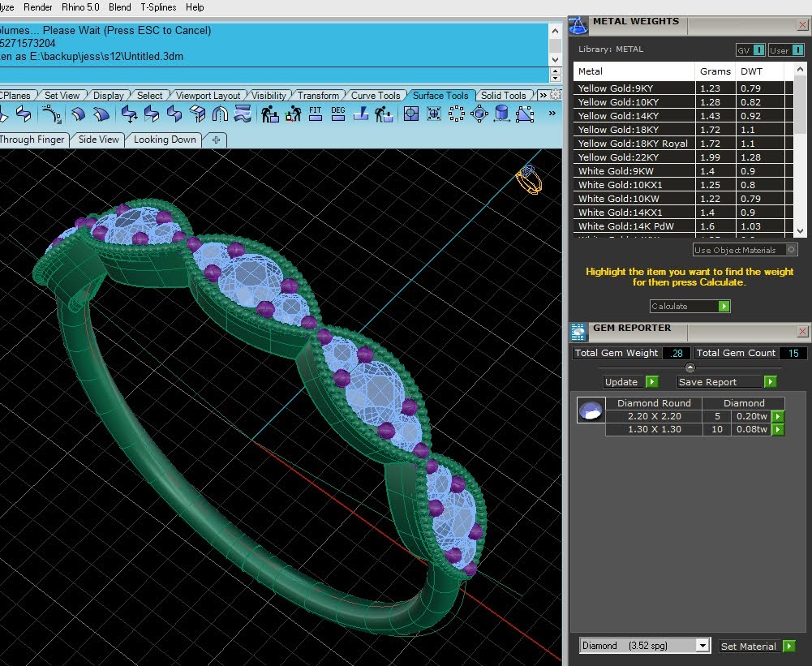Click the Total Gem Count value field

coord(793,353)
